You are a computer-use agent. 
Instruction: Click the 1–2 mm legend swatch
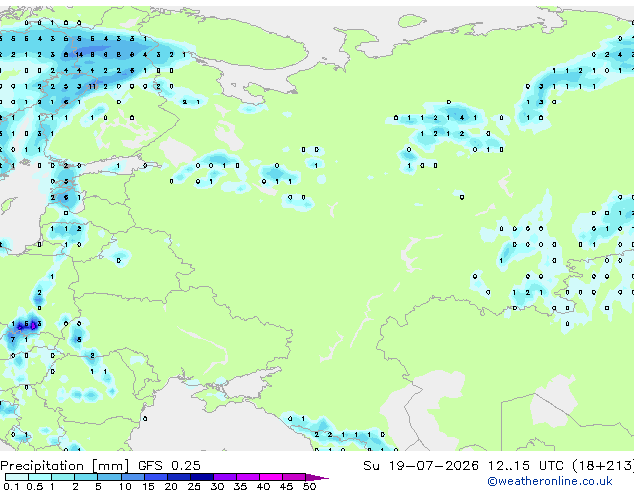(x=63, y=477)
